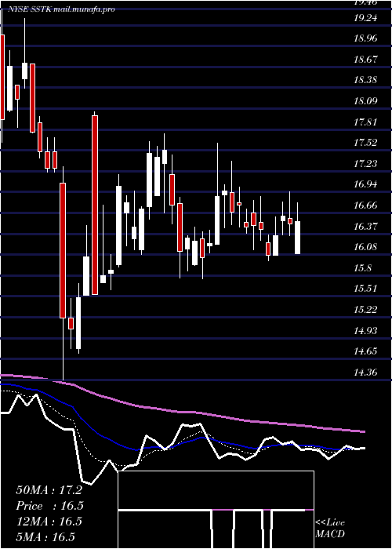Screen dimensions: 392x549
Task: Click the 18.09 price axis label
Action: (366, 101)
